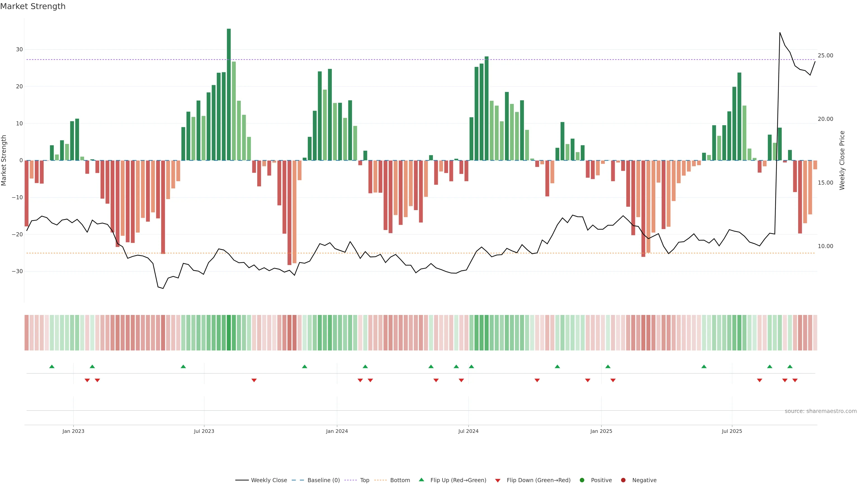Click the 25.00 right axis tick label
Image resolution: width=868 pixels, height=488 pixels.
tap(825, 56)
